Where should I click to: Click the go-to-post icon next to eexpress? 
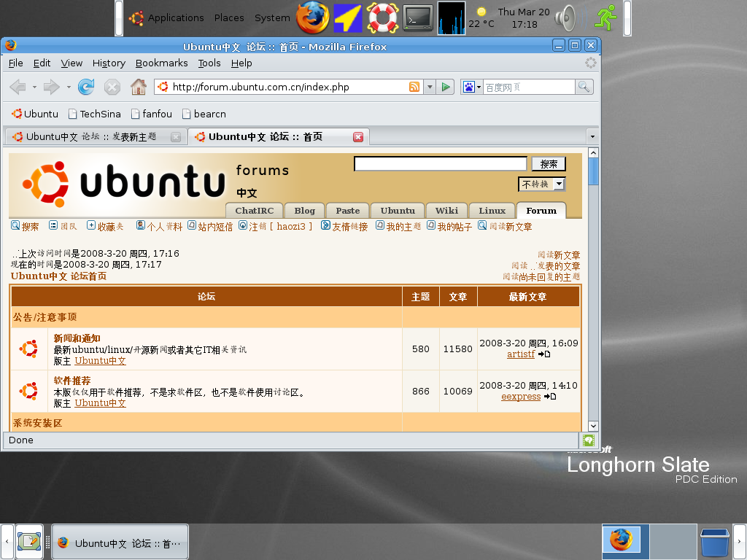[x=550, y=397]
